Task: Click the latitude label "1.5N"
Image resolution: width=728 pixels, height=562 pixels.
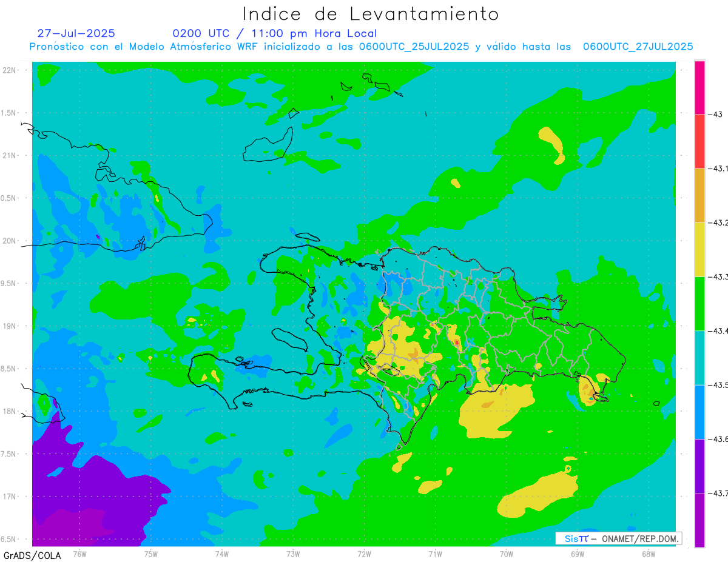Action: coord(8,113)
